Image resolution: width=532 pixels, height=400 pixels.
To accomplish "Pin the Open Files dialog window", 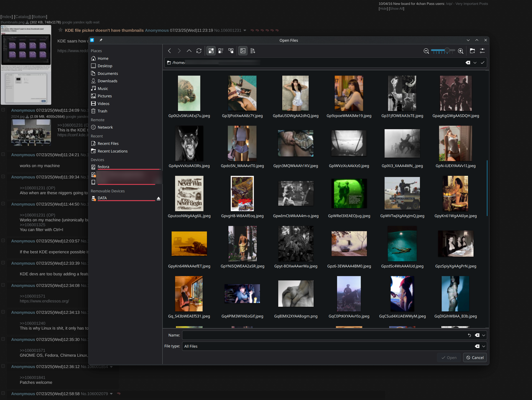I will point(101,40).
